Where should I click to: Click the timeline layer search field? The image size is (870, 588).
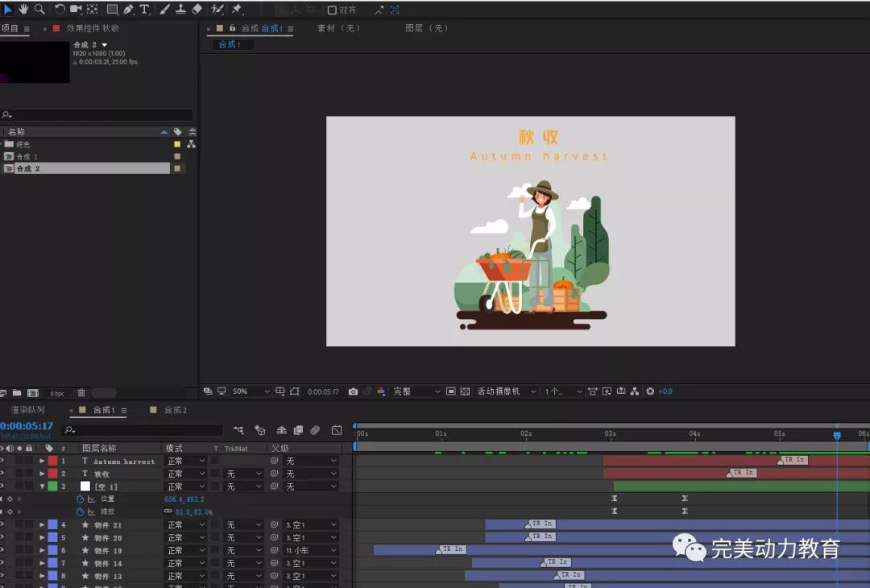click(145, 430)
